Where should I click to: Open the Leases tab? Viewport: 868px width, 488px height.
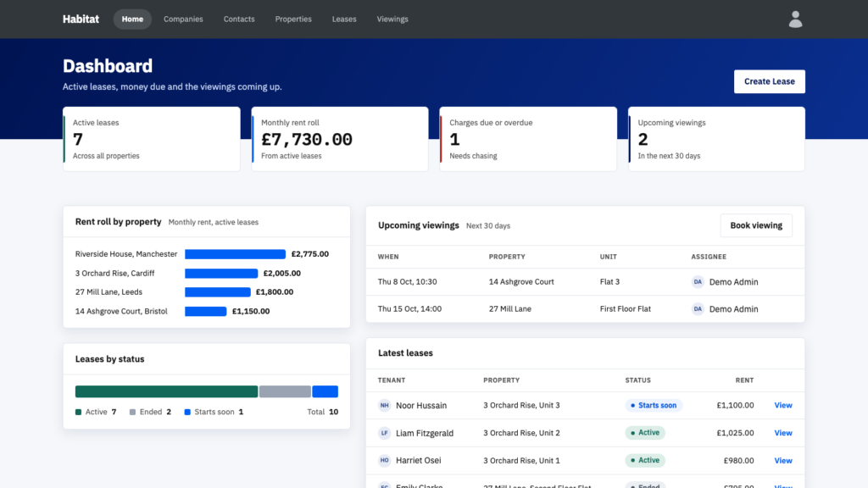344,19
